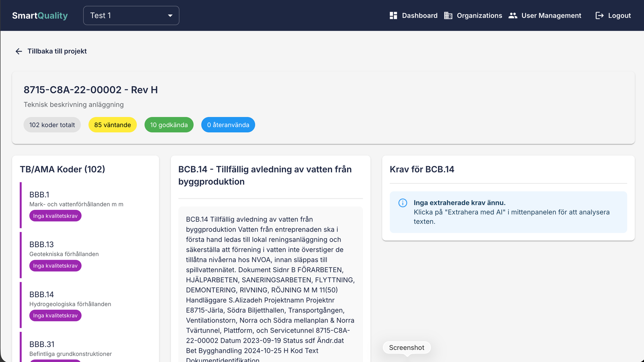Click Inga kvalitetskrav tag under BBB.13
This screenshot has width=644, height=362.
coord(56,266)
